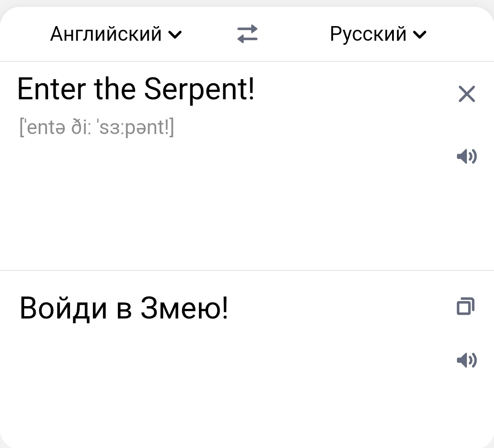494x448 pixels.
Task: Tap the word 'Enter' in the source text
Action: pyautogui.click(x=51, y=90)
